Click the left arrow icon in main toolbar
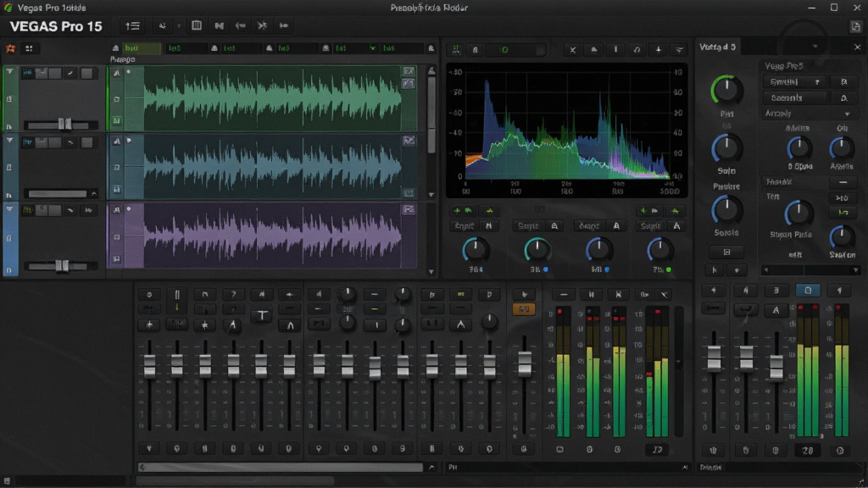 click(x=240, y=25)
